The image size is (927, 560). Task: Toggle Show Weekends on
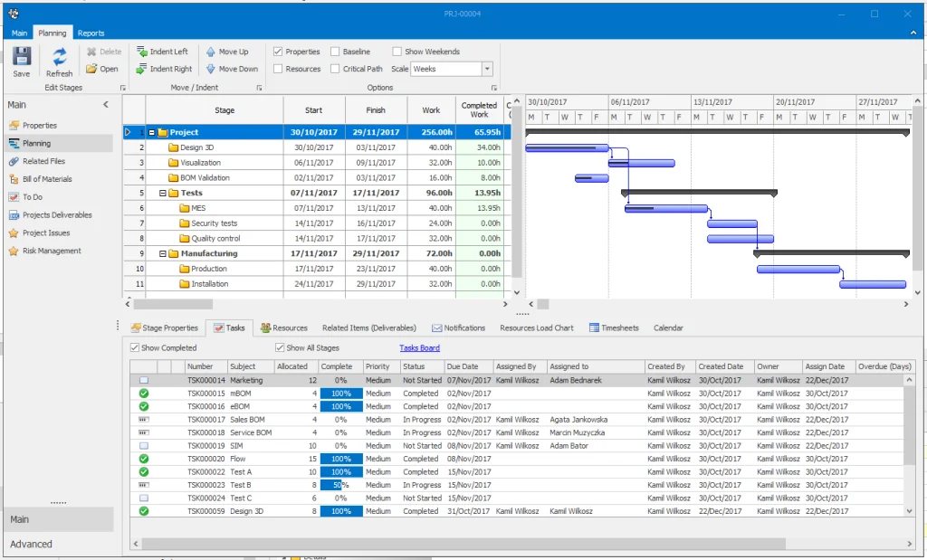[396, 52]
